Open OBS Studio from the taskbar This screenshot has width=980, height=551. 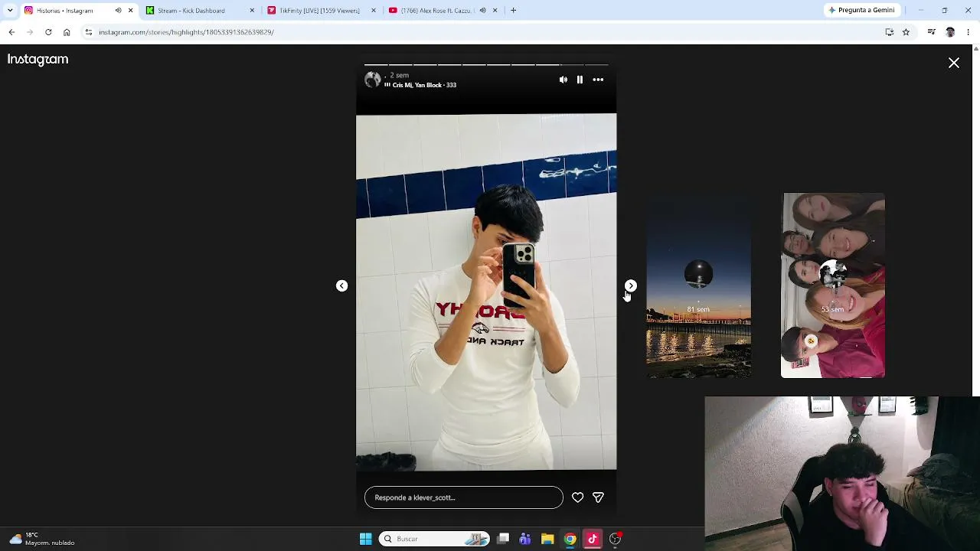[x=615, y=539]
